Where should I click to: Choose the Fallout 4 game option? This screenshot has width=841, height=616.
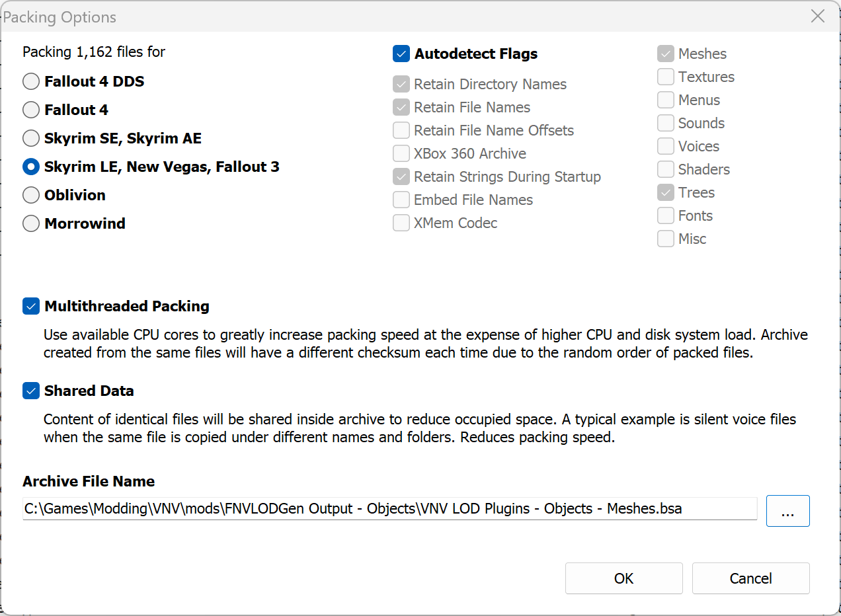[31, 110]
